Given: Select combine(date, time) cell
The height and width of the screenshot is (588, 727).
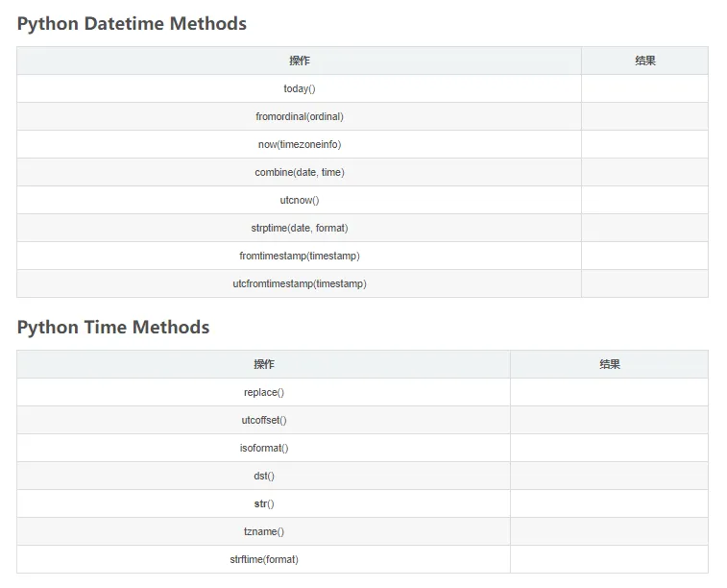Looking at the screenshot, I should (x=300, y=172).
